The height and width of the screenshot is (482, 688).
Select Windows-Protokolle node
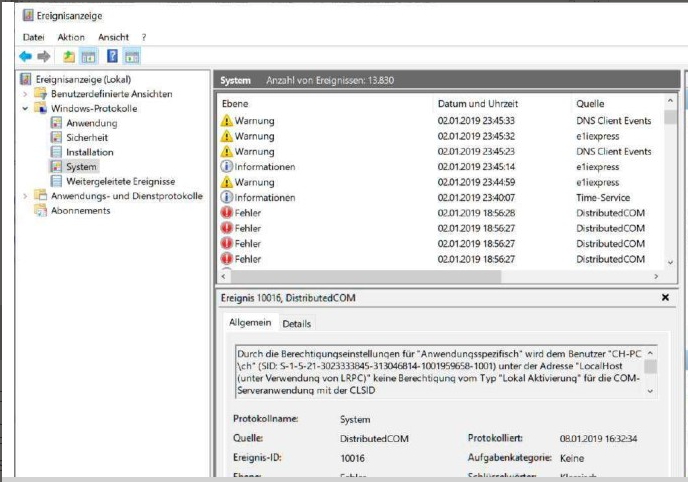[x=94, y=108]
